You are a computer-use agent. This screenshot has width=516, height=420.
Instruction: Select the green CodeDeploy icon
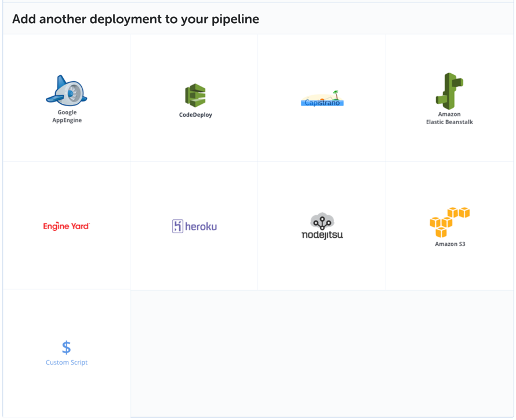point(195,96)
